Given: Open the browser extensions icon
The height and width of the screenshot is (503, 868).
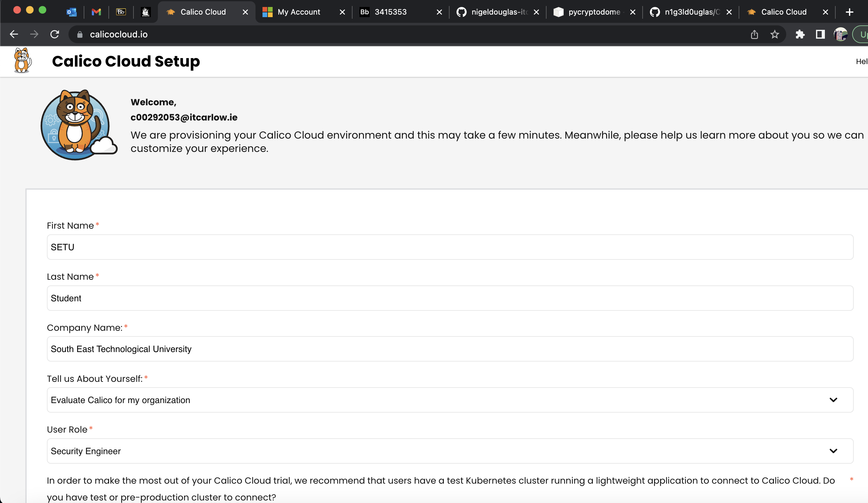Looking at the screenshot, I should [800, 34].
